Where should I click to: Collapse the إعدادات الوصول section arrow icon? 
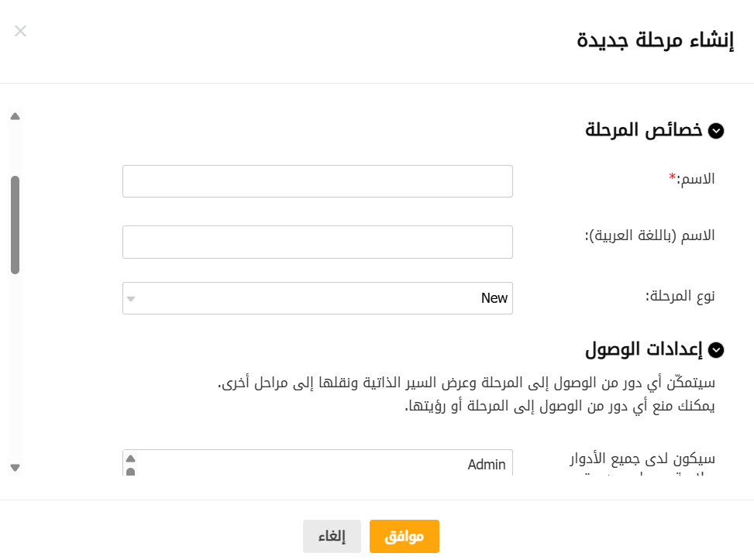click(717, 350)
